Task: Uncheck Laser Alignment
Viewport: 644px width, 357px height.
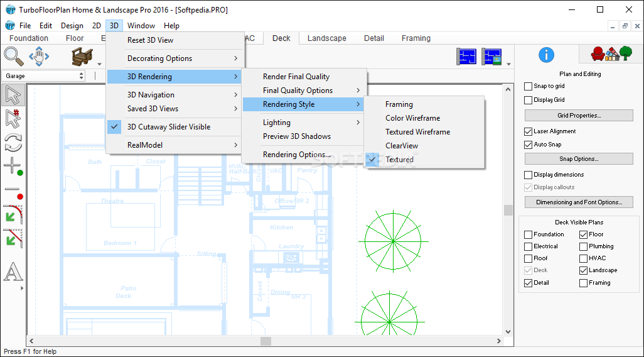Action: pyautogui.click(x=528, y=131)
